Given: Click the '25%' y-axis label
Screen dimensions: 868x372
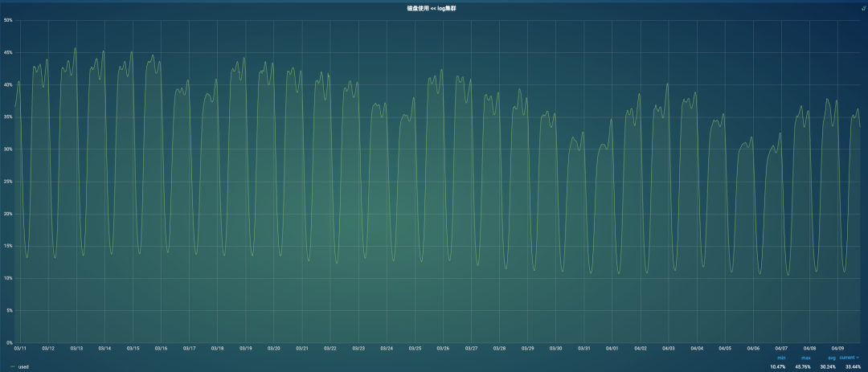Looking at the screenshot, I should pos(8,182).
